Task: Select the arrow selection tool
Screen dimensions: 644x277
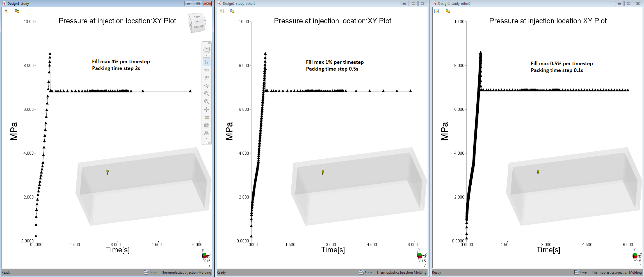Action: click(207, 62)
